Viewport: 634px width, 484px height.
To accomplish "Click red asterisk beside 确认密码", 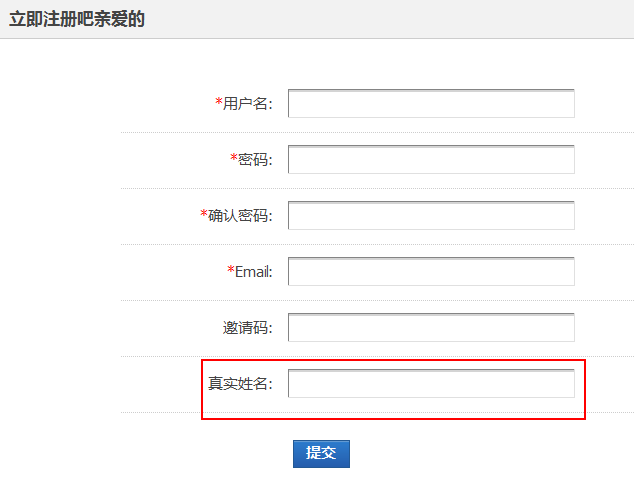I will coord(204,214).
